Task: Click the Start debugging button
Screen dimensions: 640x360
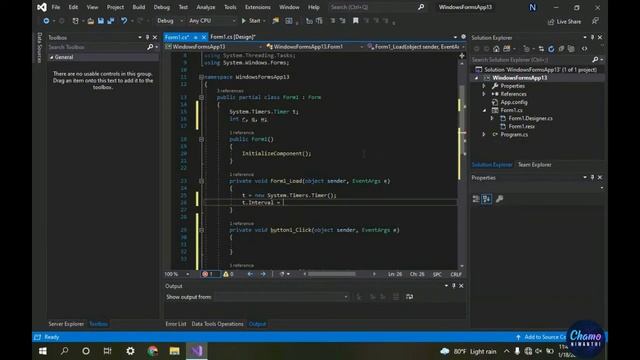Action: tap(251, 21)
